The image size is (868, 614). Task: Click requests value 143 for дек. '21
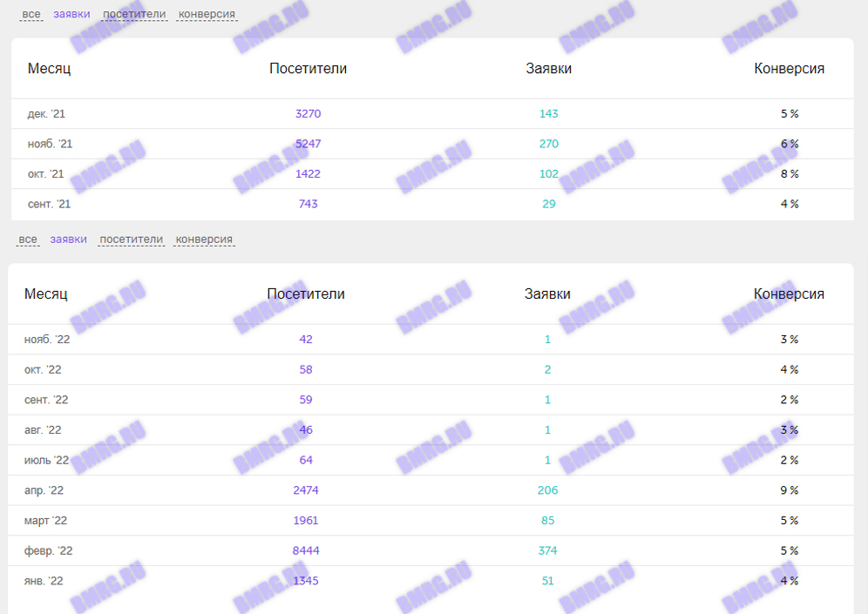coord(548,114)
